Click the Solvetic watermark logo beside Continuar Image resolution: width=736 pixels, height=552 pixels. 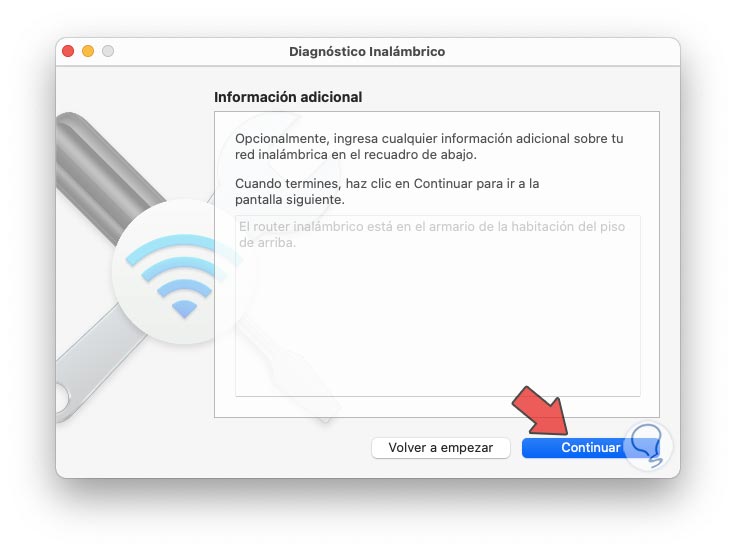tap(648, 445)
